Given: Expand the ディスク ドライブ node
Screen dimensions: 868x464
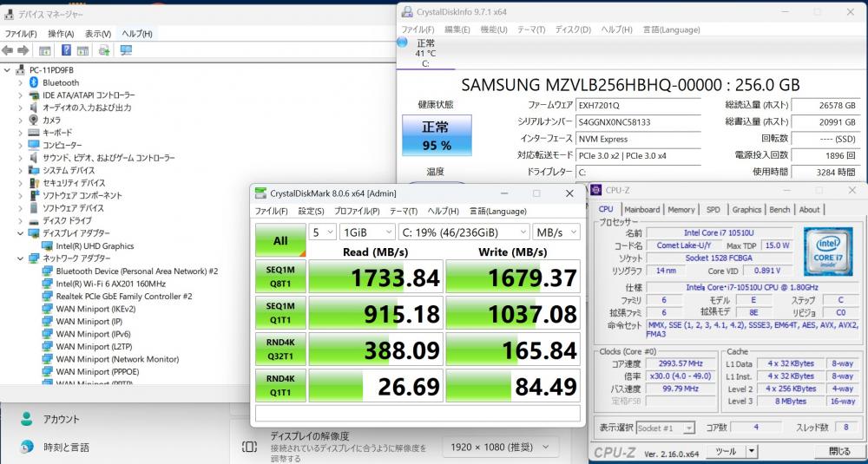Looking at the screenshot, I should (x=20, y=220).
